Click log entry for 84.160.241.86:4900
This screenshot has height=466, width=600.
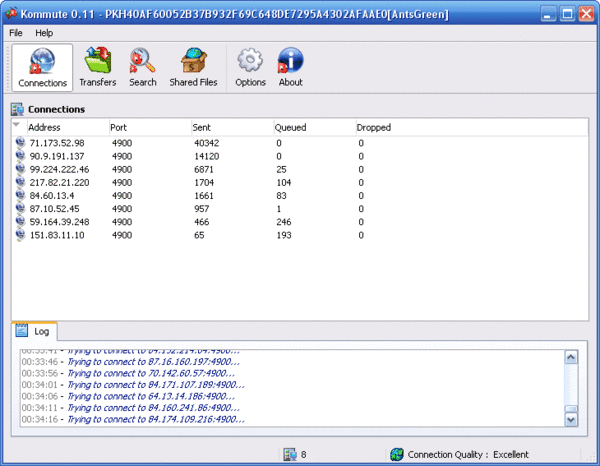pyautogui.click(x=130, y=407)
